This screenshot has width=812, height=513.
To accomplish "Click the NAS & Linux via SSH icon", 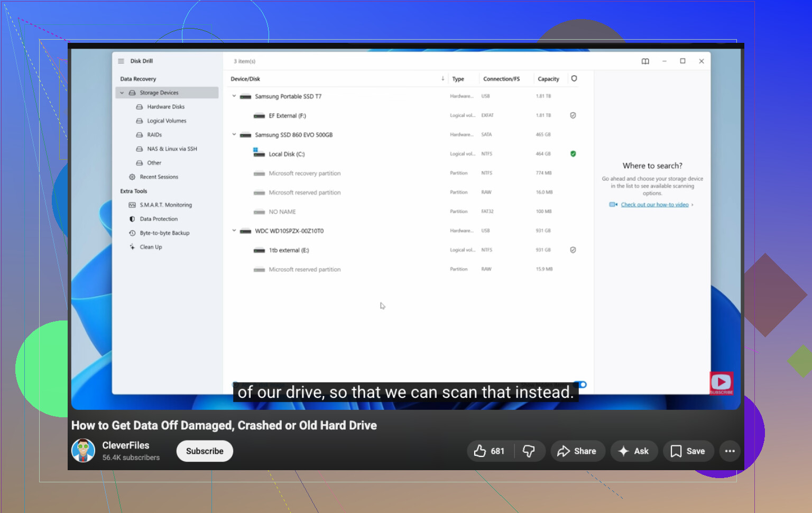I will point(140,149).
